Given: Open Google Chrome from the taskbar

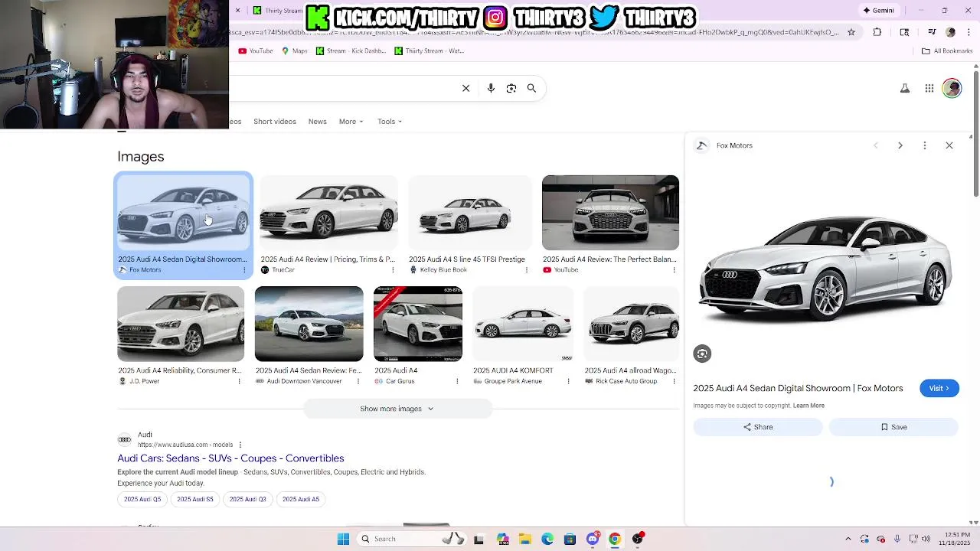Looking at the screenshot, I should click(615, 539).
